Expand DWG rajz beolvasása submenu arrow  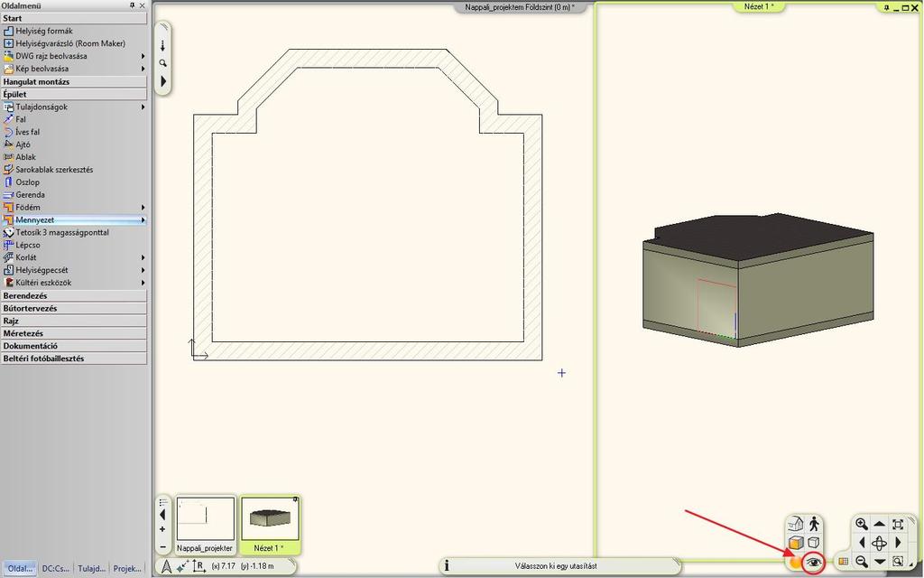click(143, 56)
